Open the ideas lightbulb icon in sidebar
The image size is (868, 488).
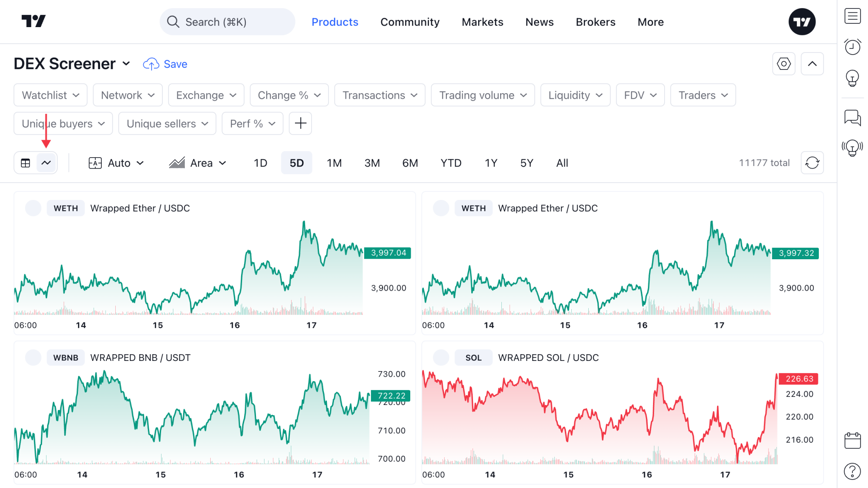pyautogui.click(x=852, y=78)
